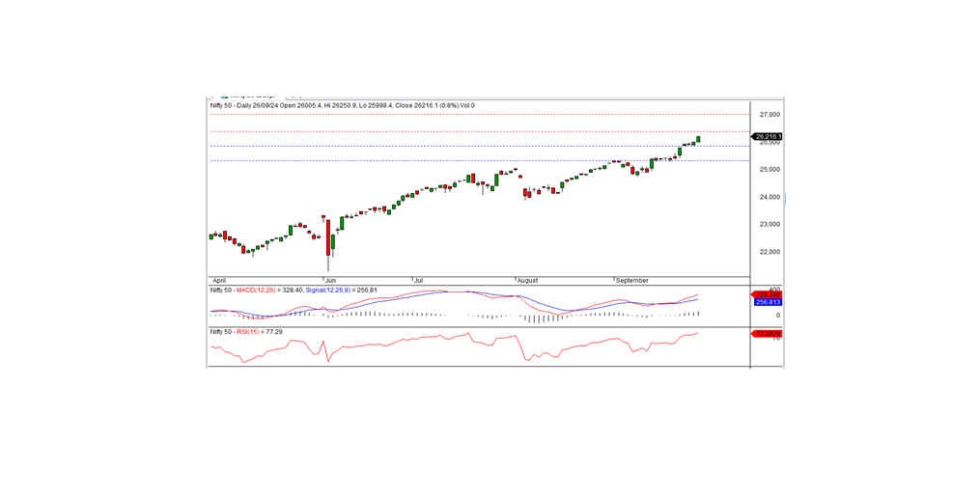Click the 26,216.1 current price tag
Viewport: 980px width, 498px height.
[x=768, y=137]
